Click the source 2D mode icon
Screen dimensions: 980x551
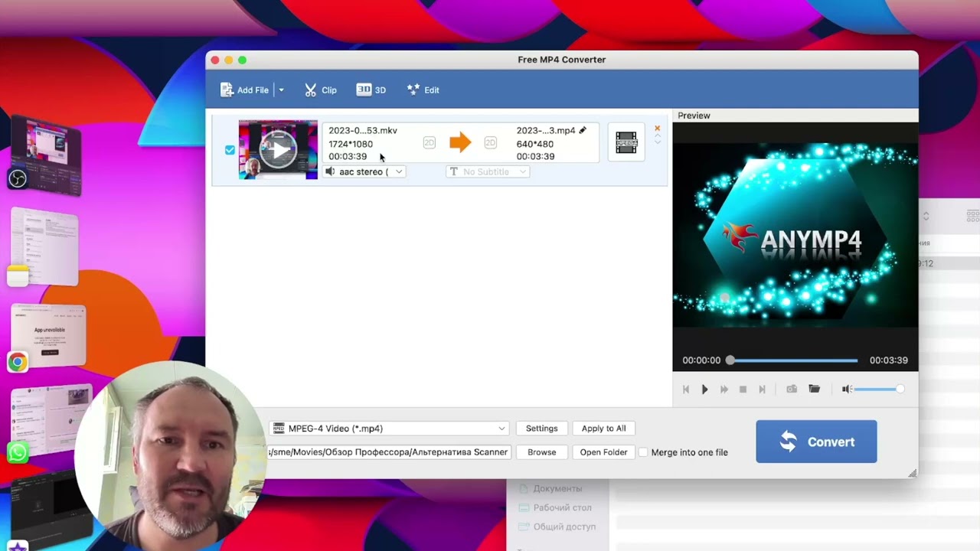pos(429,143)
